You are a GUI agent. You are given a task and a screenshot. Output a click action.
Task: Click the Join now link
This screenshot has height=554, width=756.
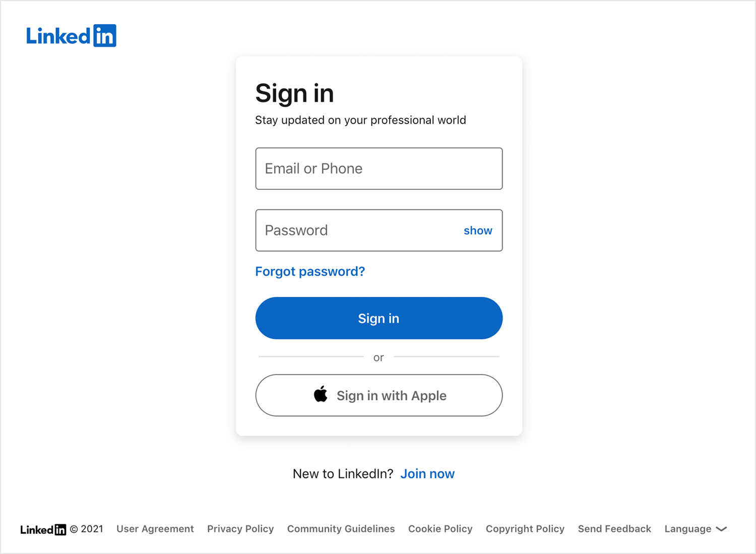coord(427,473)
